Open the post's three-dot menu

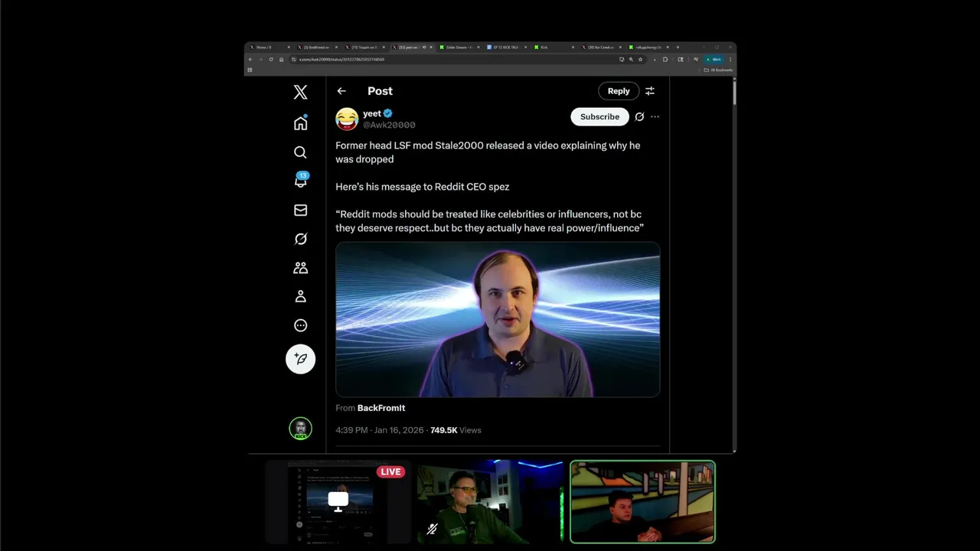click(655, 117)
